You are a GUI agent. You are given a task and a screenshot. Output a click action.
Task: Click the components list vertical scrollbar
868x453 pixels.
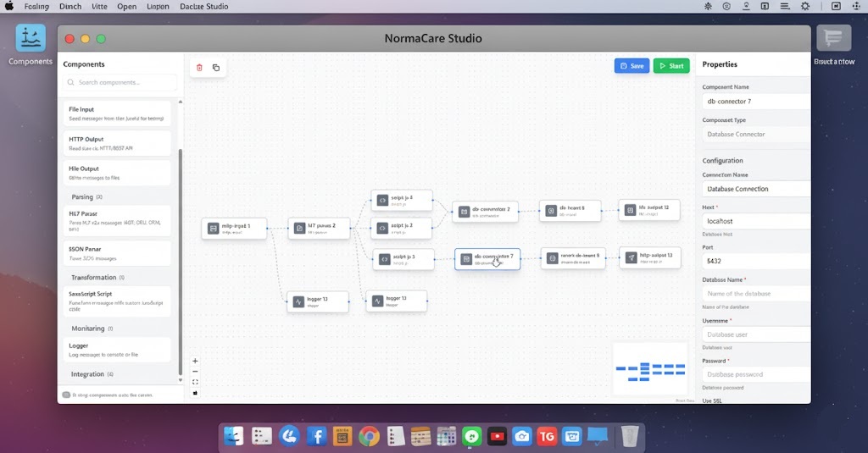[181, 254]
